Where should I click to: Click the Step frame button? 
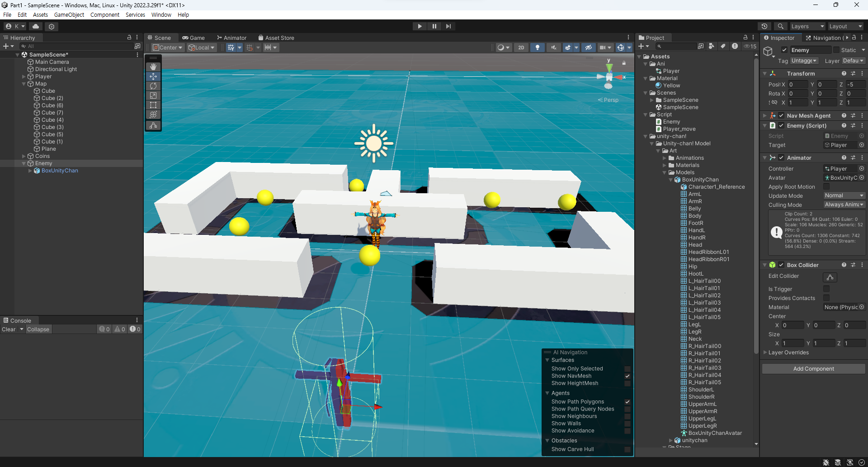[x=448, y=26]
